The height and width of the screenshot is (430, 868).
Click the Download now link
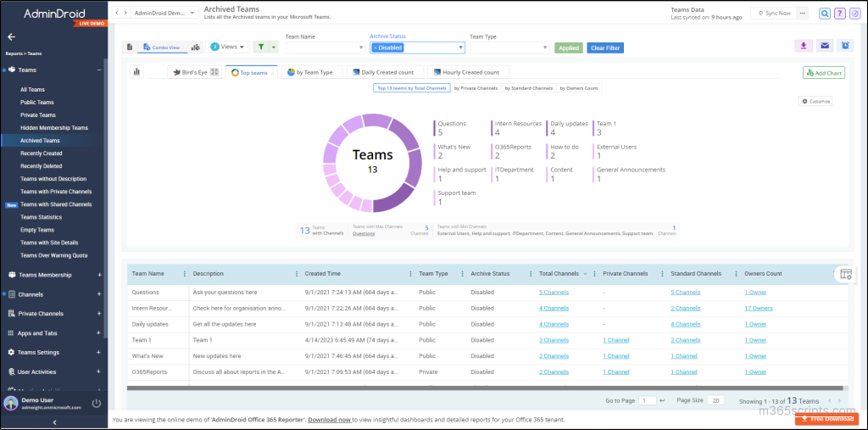pos(330,420)
